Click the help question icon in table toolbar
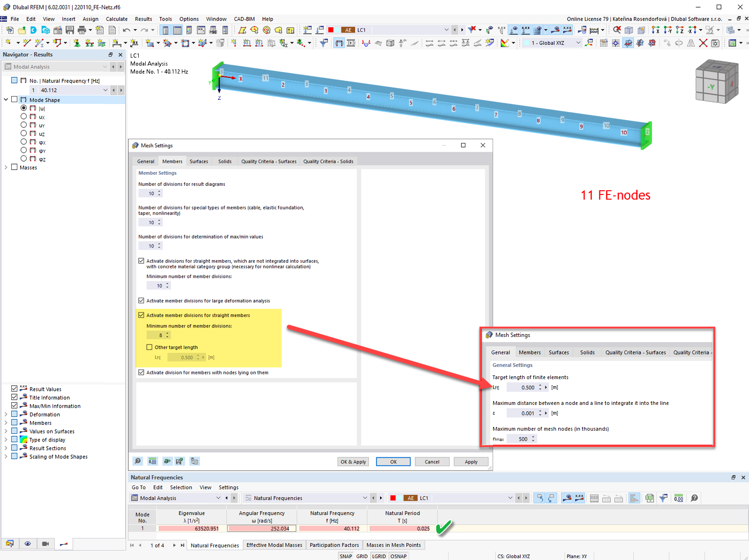749x560 pixels. click(695, 498)
